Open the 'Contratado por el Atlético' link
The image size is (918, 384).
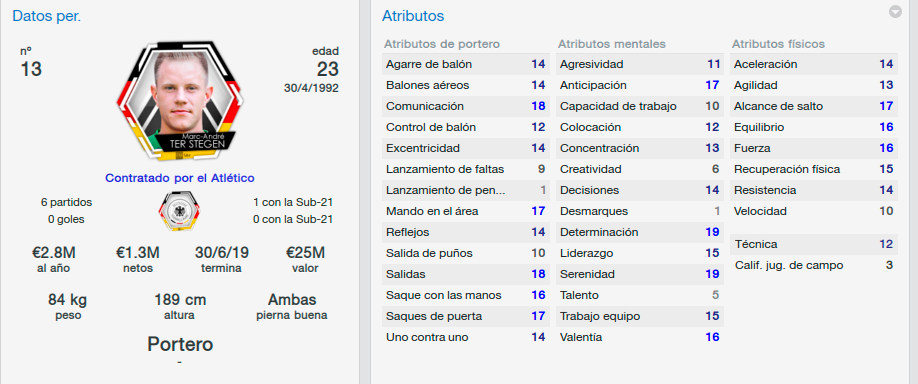point(180,178)
